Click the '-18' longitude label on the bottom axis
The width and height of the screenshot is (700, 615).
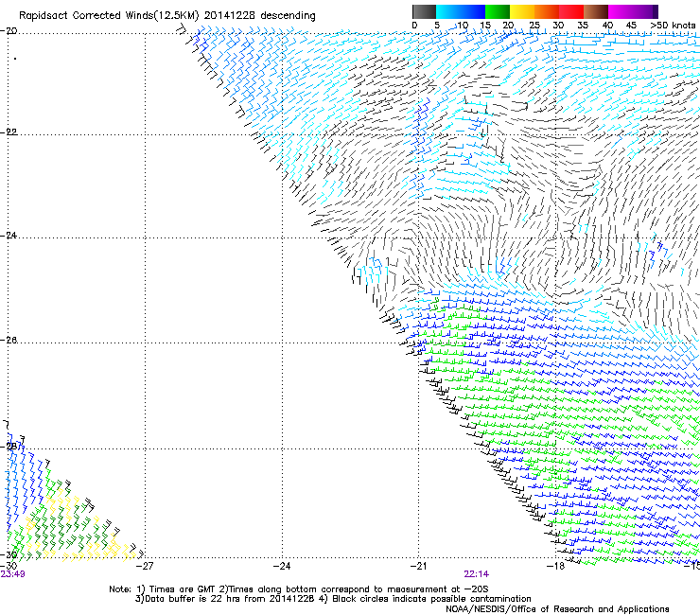click(555, 566)
